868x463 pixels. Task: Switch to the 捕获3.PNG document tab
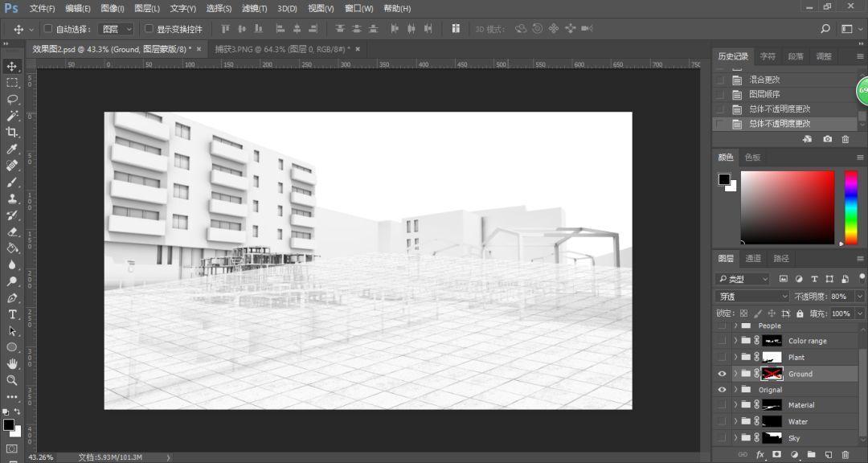click(283, 49)
